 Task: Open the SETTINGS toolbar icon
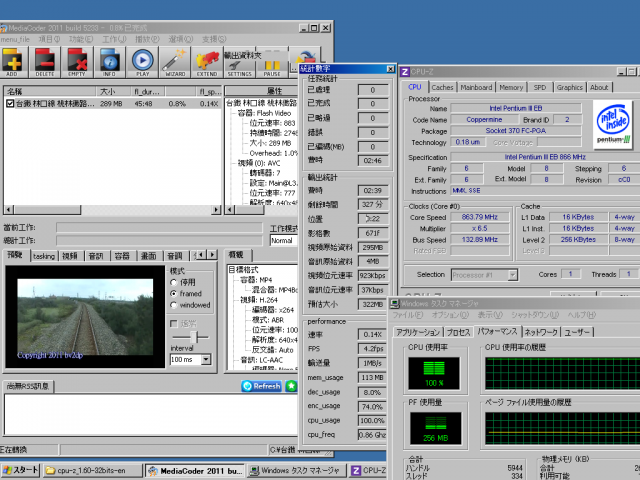click(240, 62)
